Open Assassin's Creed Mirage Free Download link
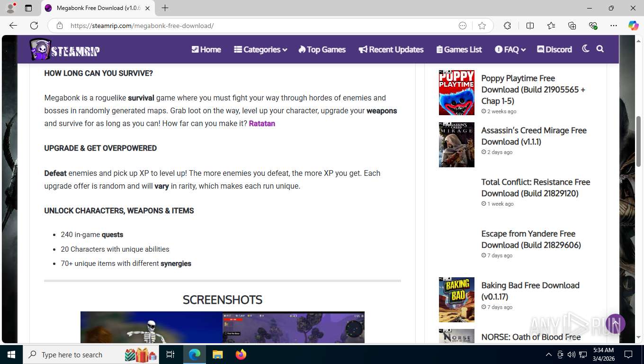The image size is (644, 364). pos(534,136)
